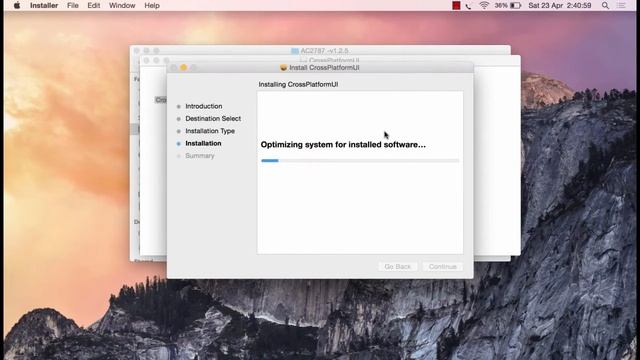Viewport: 640px width, 360px height.
Task: Click 'Optimizing system for installed software...' text
Action: [x=343, y=144]
